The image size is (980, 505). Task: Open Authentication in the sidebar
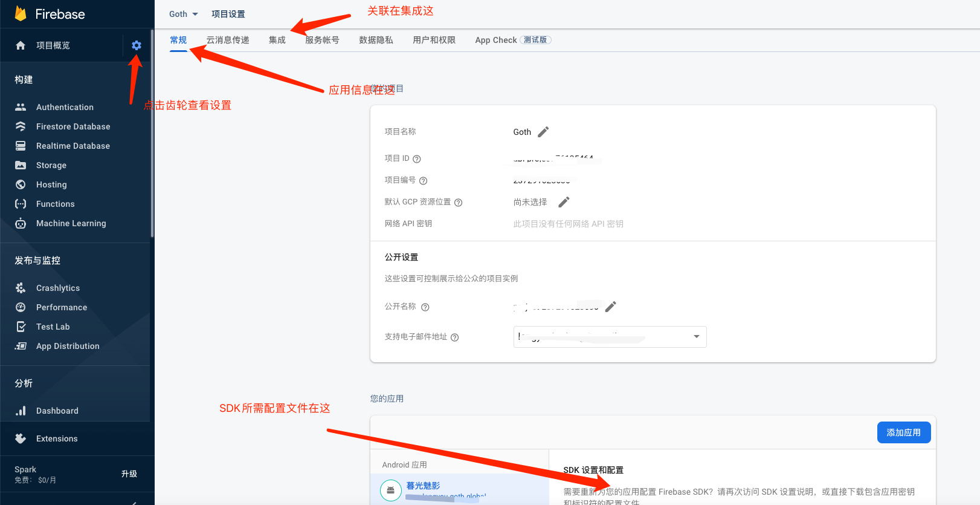(65, 107)
